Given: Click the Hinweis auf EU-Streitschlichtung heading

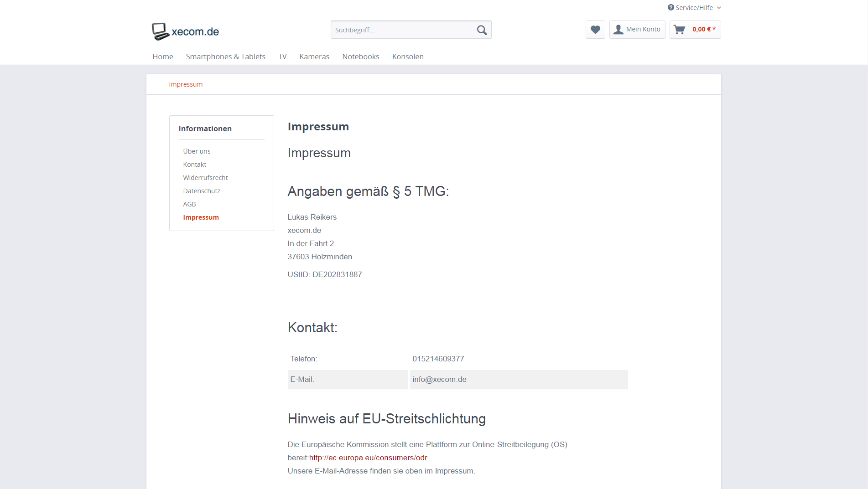Looking at the screenshot, I should [x=386, y=419].
